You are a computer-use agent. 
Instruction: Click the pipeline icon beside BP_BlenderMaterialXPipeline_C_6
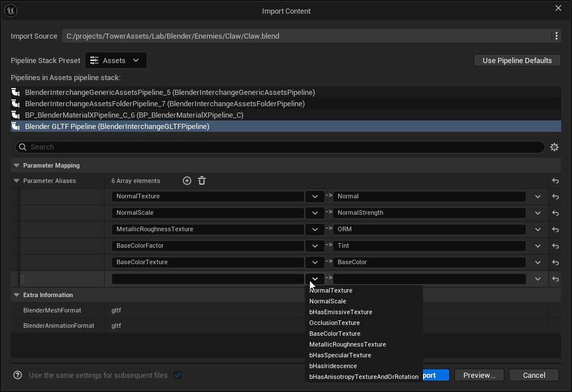tap(15, 115)
